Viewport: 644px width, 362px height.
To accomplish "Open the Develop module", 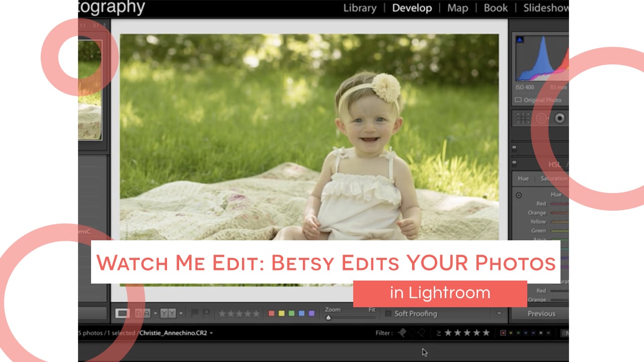I will tap(412, 8).
